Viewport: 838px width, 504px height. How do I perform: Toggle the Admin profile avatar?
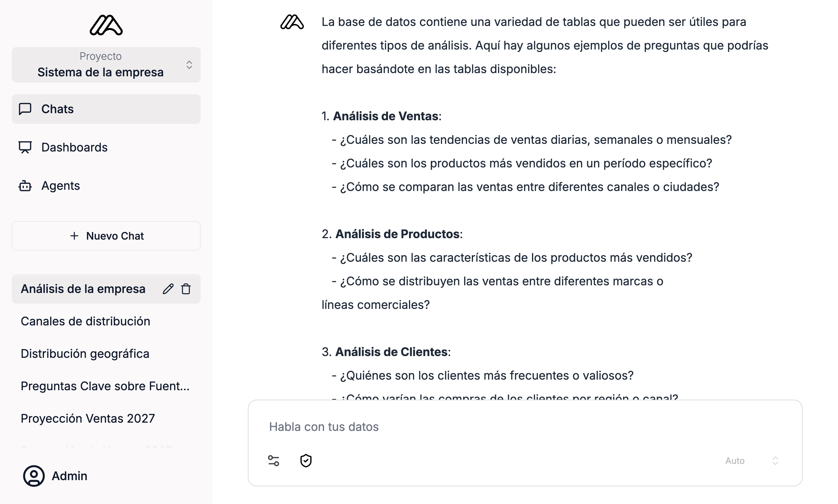33,475
